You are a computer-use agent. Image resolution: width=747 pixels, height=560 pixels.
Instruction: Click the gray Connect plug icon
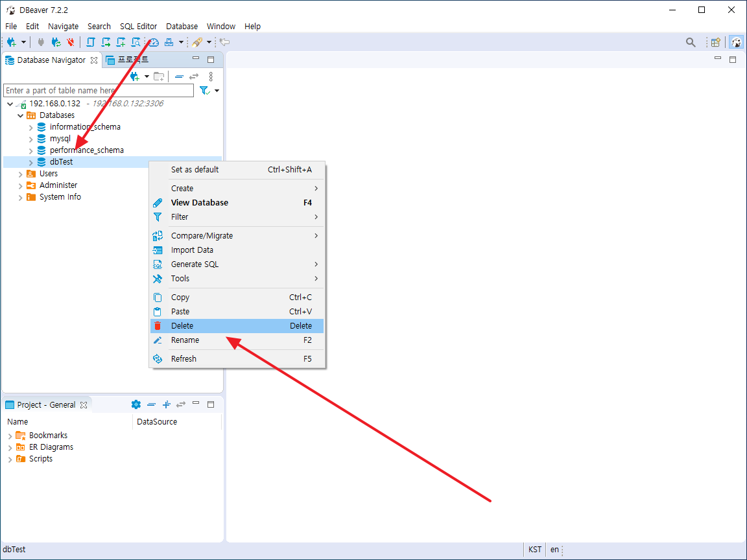click(x=41, y=42)
